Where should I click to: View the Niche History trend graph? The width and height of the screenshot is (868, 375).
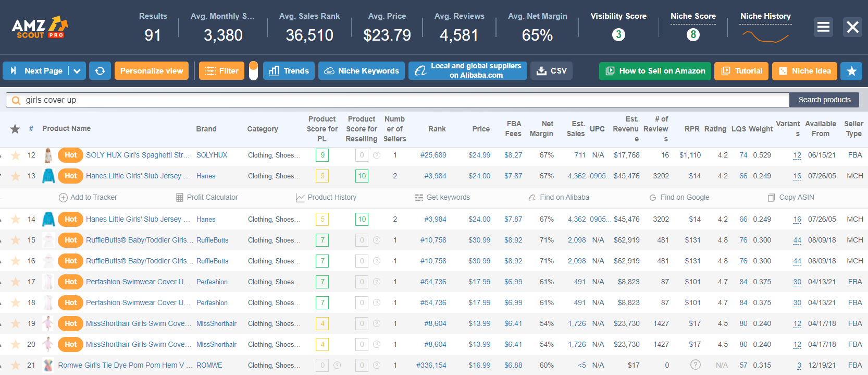[765, 37]
